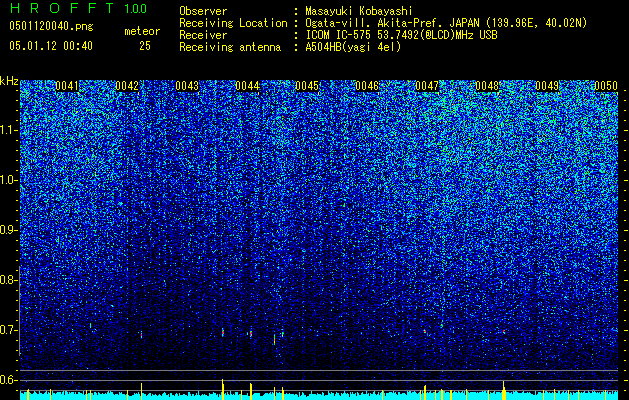Click the receiver ICOM IC-575 53.7492 MHz text

click(401, 35)
